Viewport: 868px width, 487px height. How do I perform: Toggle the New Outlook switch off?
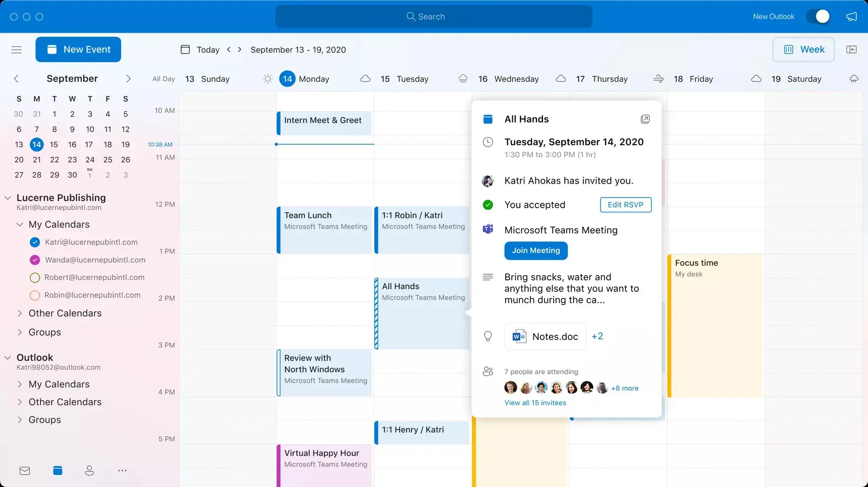pyautogui.click(x=818, y=16)
